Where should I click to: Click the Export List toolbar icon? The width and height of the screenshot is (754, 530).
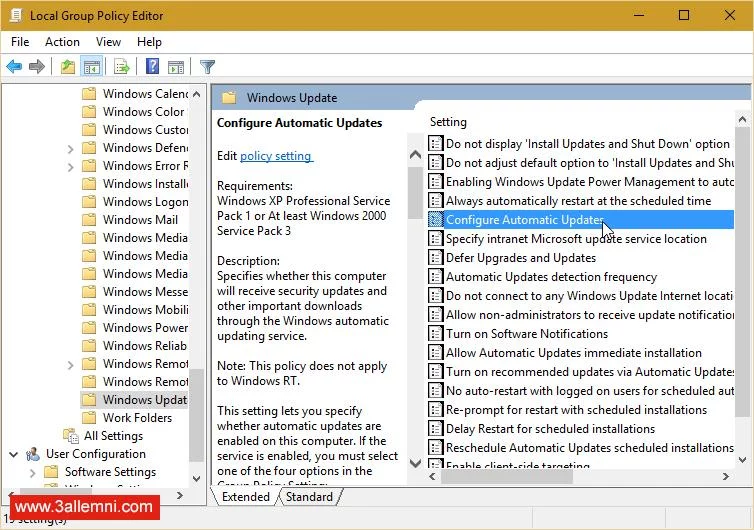pyautogui.click(x=122, y=67)
